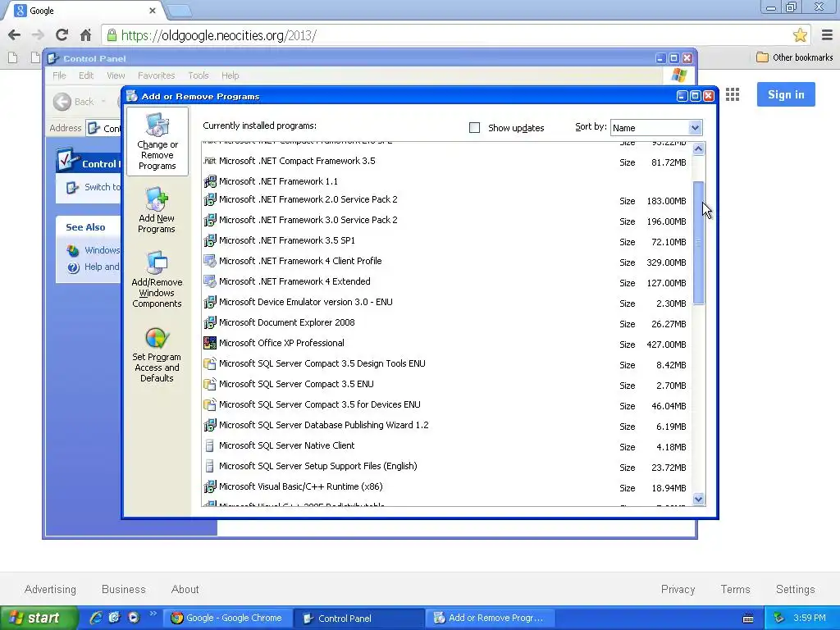Switch to Control Panel taskbar button
Screen dimensions: 840x630
point(359,618)
